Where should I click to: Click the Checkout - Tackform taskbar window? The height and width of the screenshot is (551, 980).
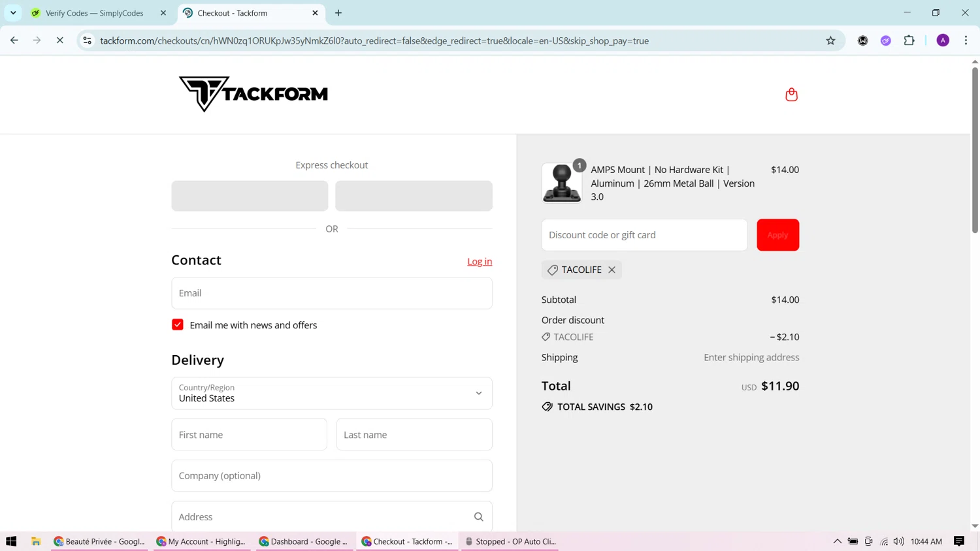407,541
